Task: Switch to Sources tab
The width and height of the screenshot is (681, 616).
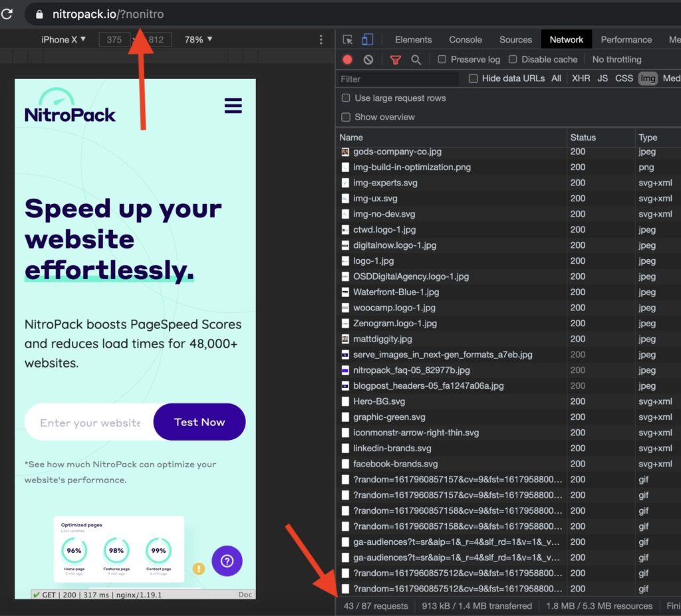Action: [x=515, y=39]
